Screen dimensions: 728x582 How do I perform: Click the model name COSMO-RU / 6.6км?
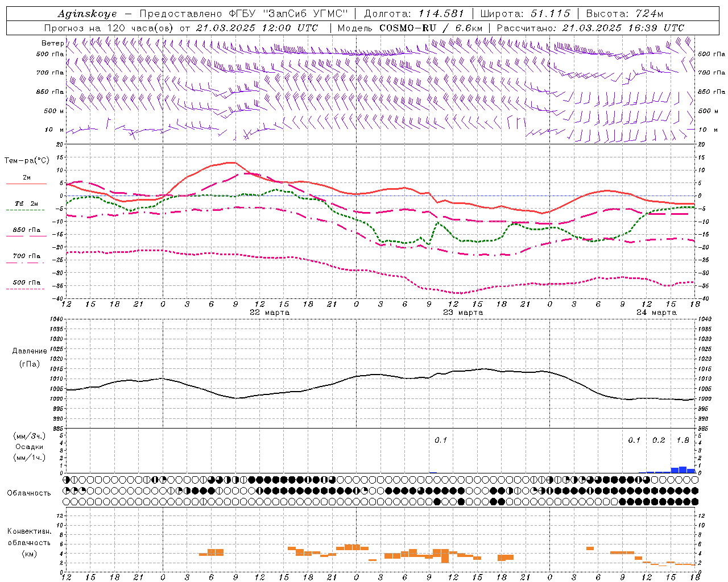[x=431, y=28]
